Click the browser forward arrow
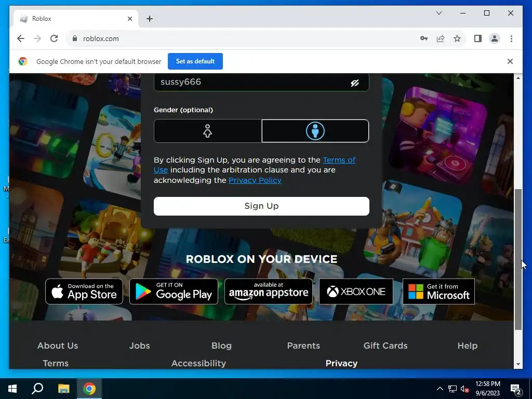The width and height of the screenshot is (532, 399). tap(37, 38)
